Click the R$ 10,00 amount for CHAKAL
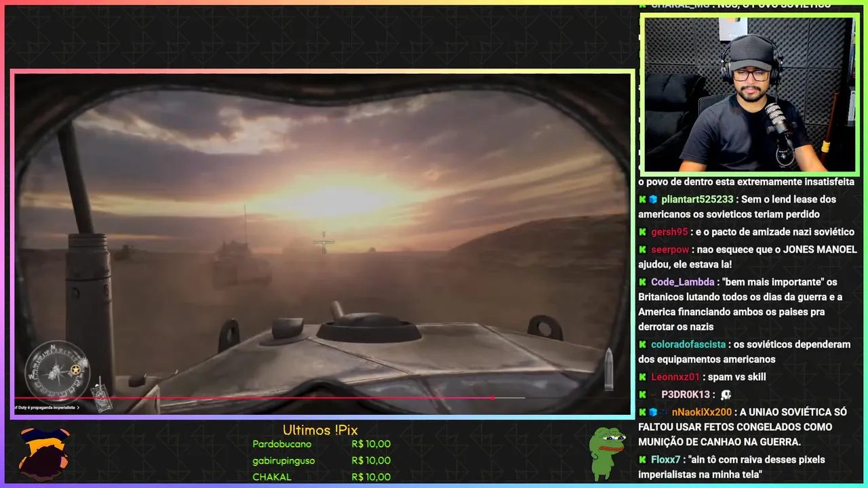This screenshot has width=868, height=488. 371,477
